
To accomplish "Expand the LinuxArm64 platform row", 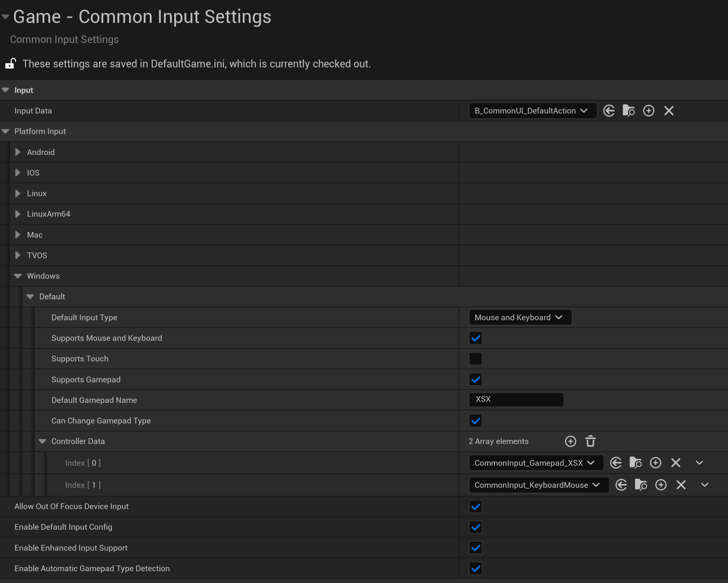I will point(18,214).
